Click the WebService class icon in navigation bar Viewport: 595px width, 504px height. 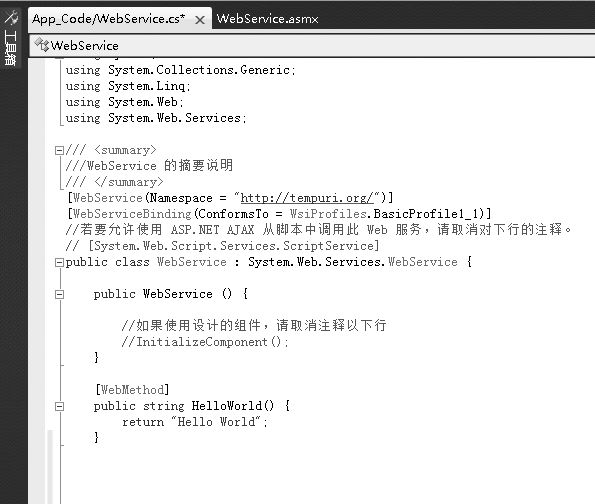42,45
